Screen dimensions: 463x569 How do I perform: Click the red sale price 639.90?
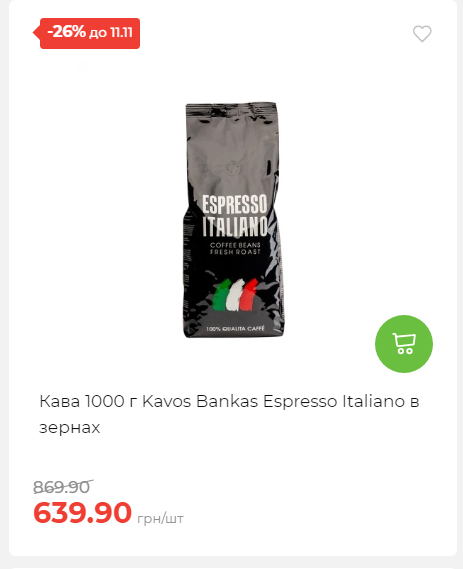[x=82, y=512]
